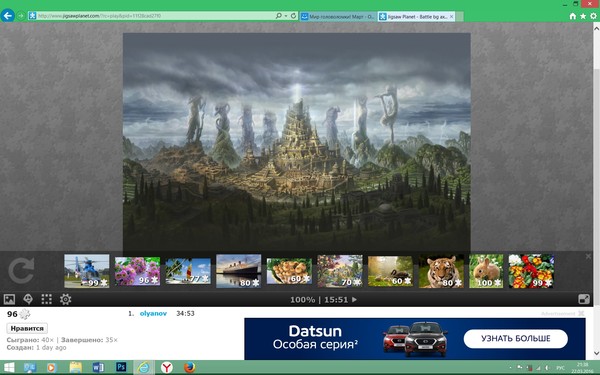Launch Photoshop from the taskbar

(121, 367)
